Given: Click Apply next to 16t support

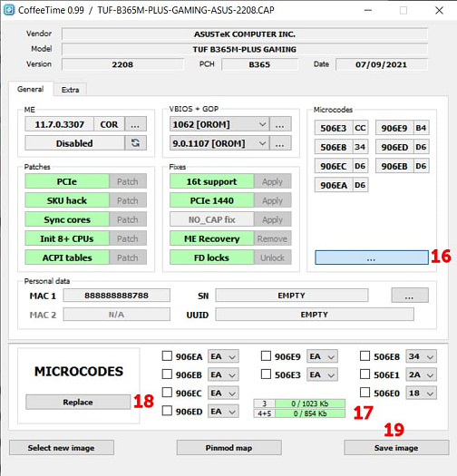Looking at the screenshot, I should [273, 181].
